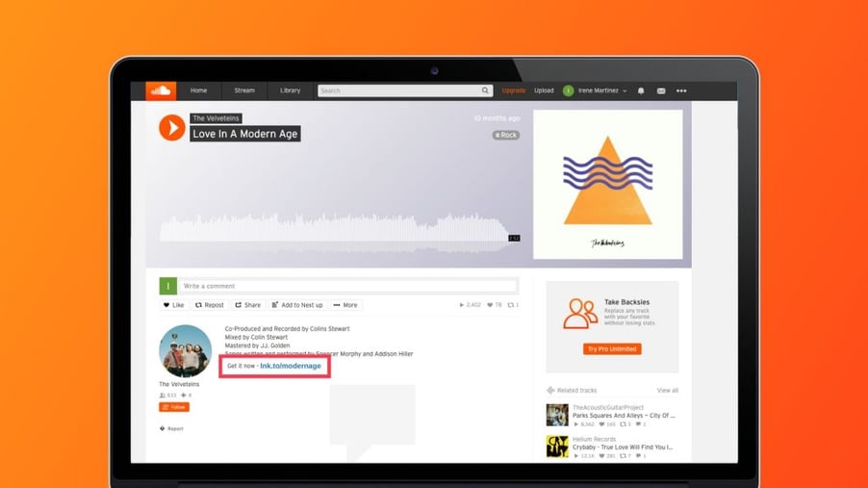Go to the Home tab
Image resolution: width=868 pixels, height=488 pixels.
(199, 90)
